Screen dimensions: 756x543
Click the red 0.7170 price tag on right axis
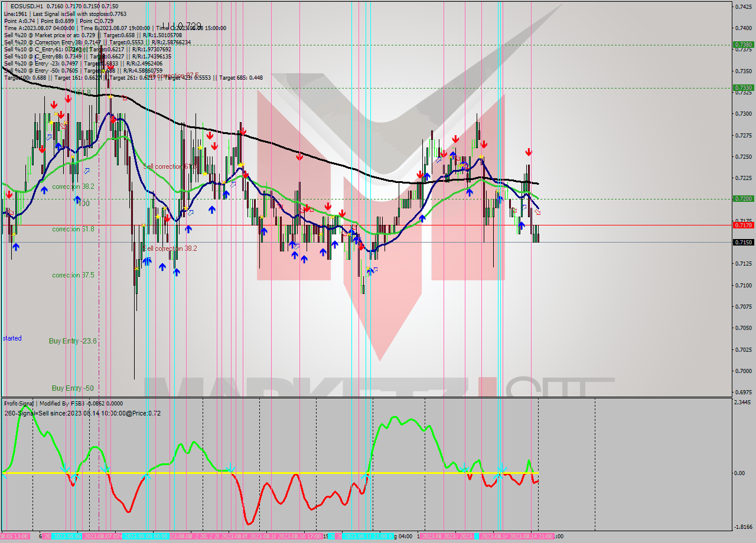[742, 225]
